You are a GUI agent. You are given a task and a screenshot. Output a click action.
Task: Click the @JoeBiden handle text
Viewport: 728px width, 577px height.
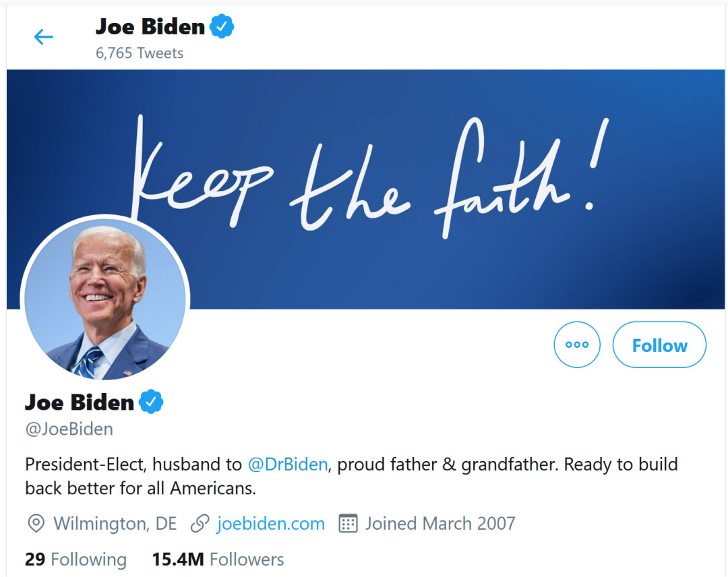click(69, 429)
